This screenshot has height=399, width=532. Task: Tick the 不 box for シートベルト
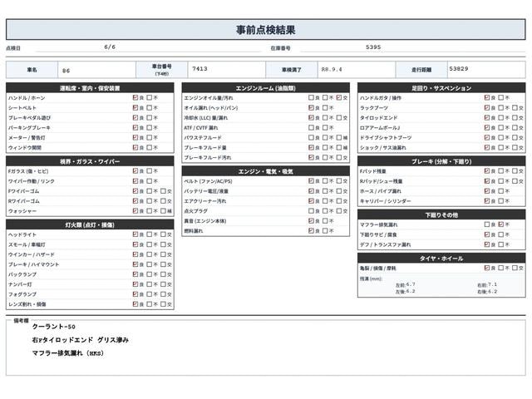click(150, 108)
